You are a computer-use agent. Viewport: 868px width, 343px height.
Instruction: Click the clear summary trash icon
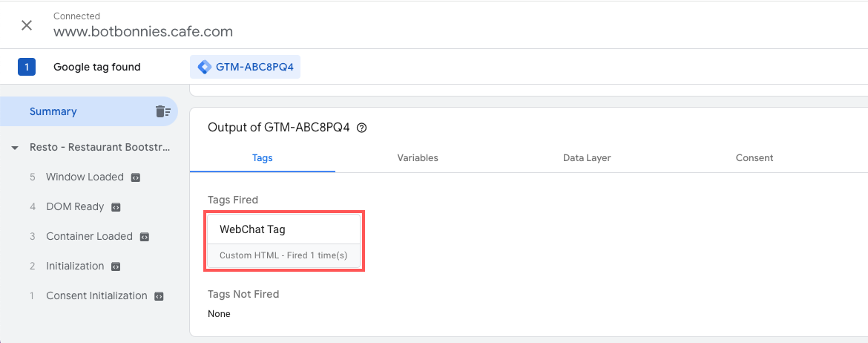point(162,111)
